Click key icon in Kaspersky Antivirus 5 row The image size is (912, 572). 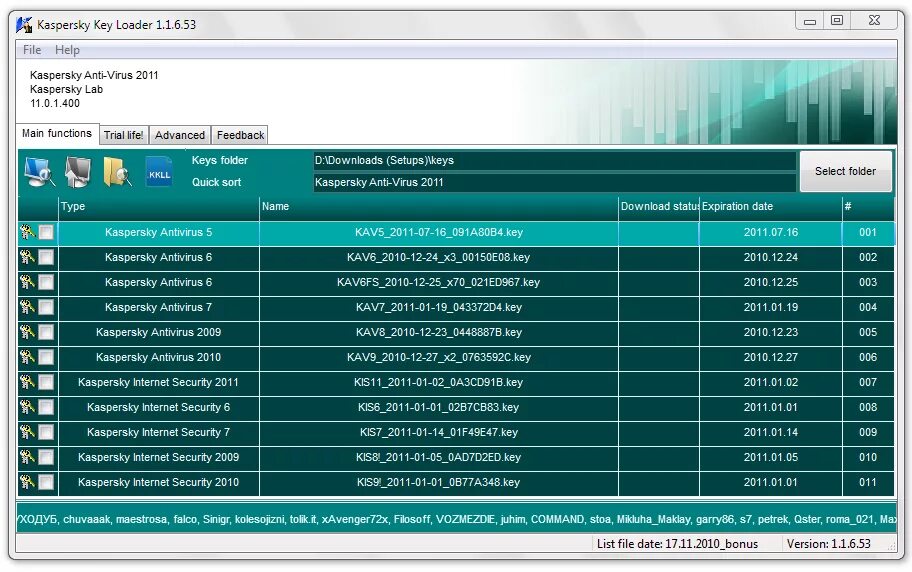(x=27, y=232)
